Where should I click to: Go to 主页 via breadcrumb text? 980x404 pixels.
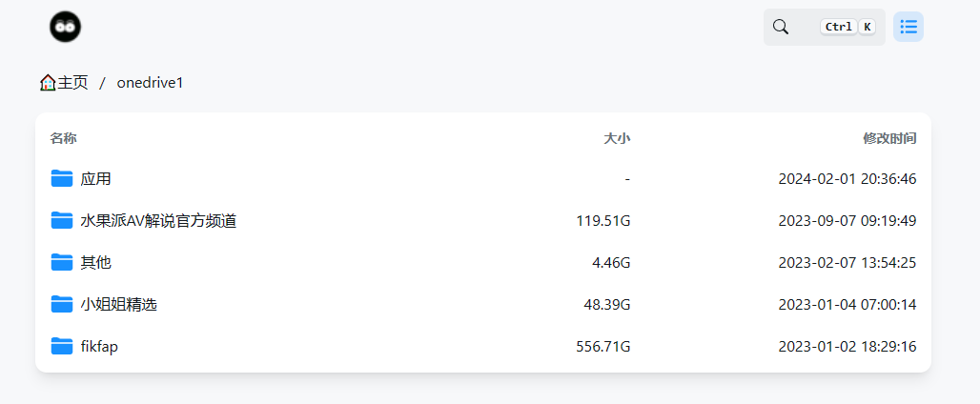tap(73, 83)
